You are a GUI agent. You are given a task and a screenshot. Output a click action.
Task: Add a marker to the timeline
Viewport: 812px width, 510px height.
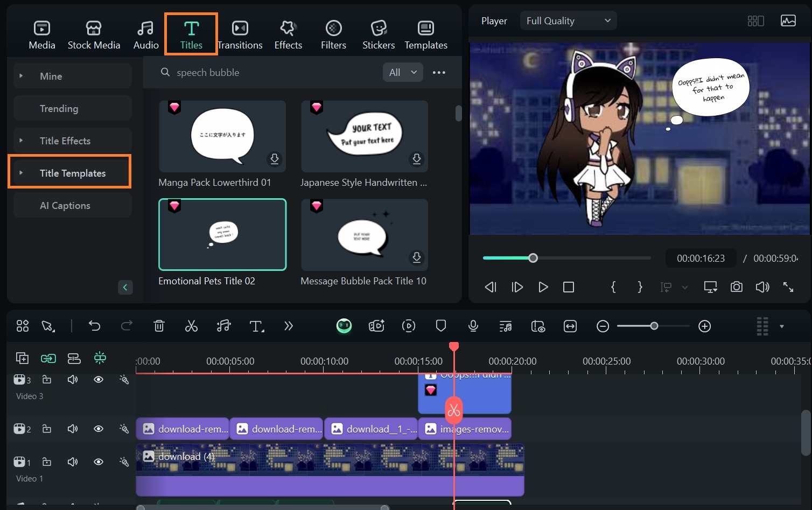pos(441,326)
